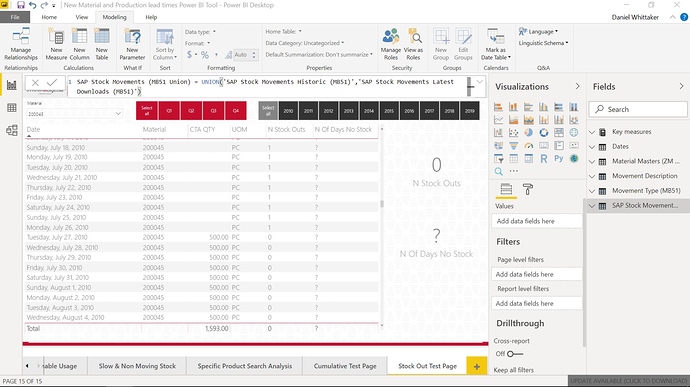Open the Data view icon in left sidebar

click(11, 108)
